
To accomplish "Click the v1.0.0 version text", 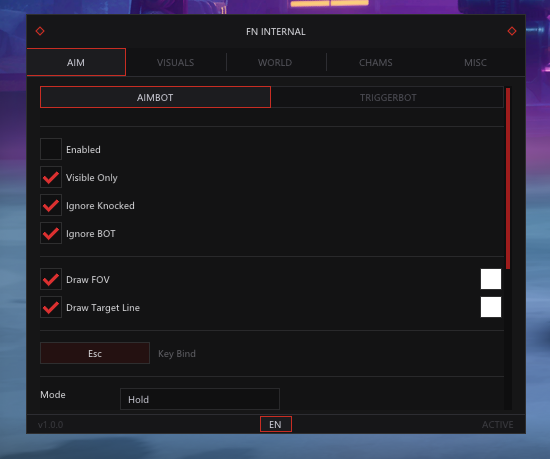I will click(51, 425).
